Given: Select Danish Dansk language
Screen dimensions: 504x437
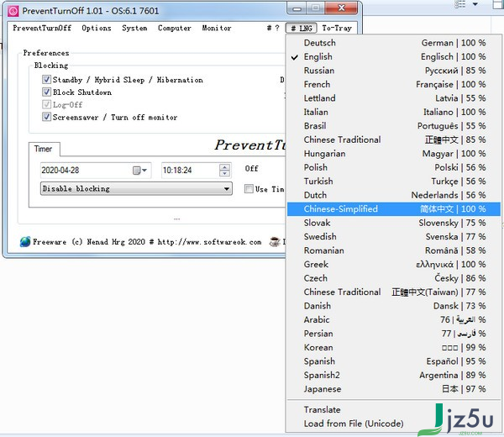Looking at the screenshot, I should pyautogui.click(x=393, y=306).
